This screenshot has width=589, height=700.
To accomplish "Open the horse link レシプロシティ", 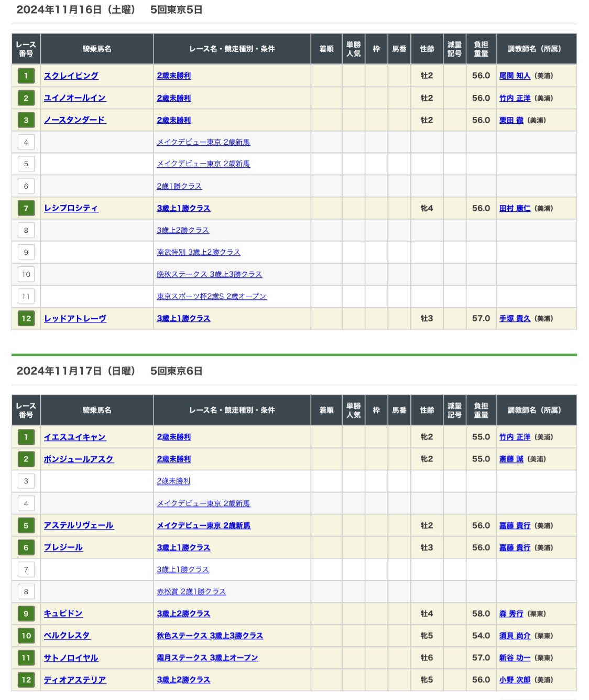I will [x=71, y=208].
